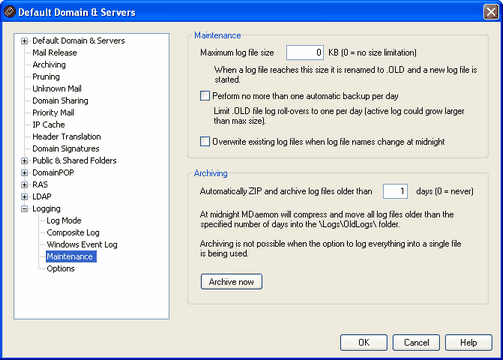Toggle Overwrite existing log files checkbox

pos(205,142)
